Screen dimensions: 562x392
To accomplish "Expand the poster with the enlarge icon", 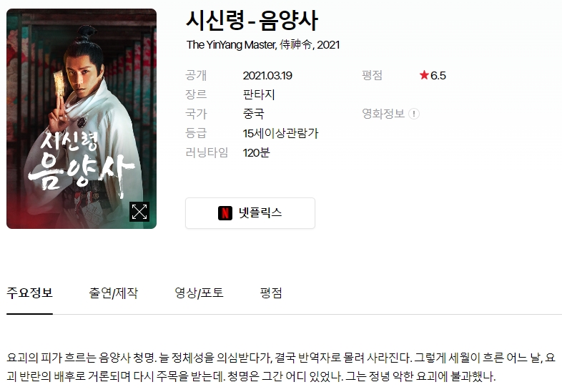I will 139,212.
